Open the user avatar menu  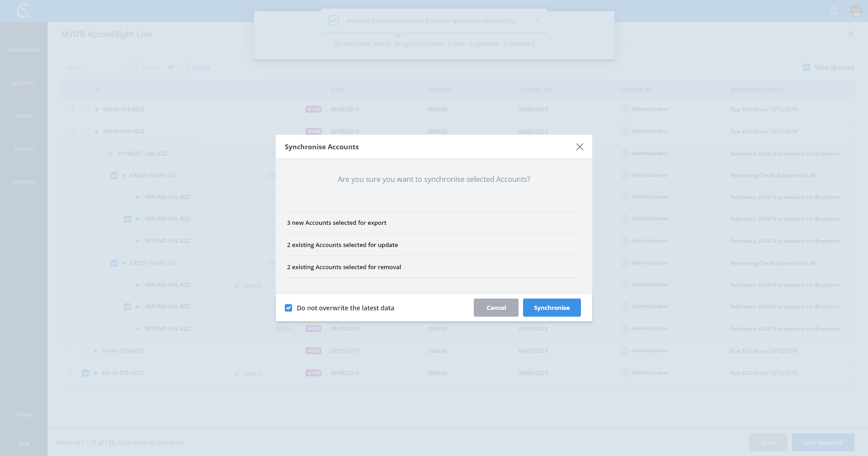856,11
